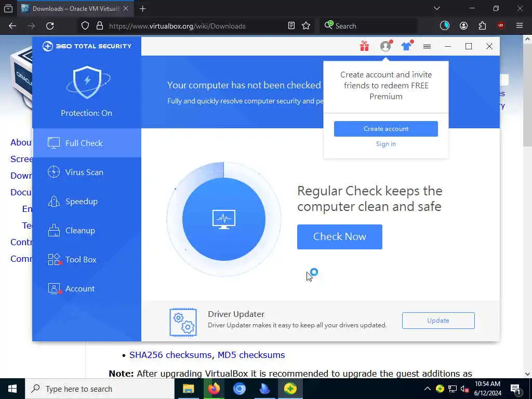Click the Driver Updater Update button
This screenshot has height=399, width=532.
(438, 321)
